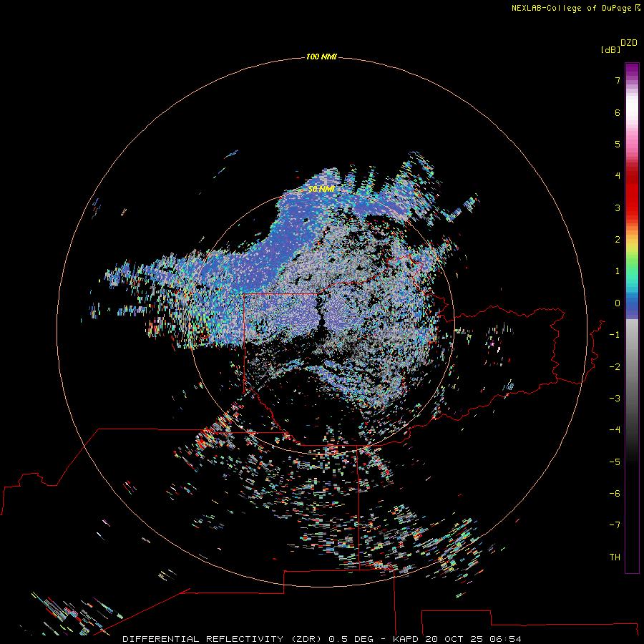Click the white-pink segment of the color bar

coord(632,119)
